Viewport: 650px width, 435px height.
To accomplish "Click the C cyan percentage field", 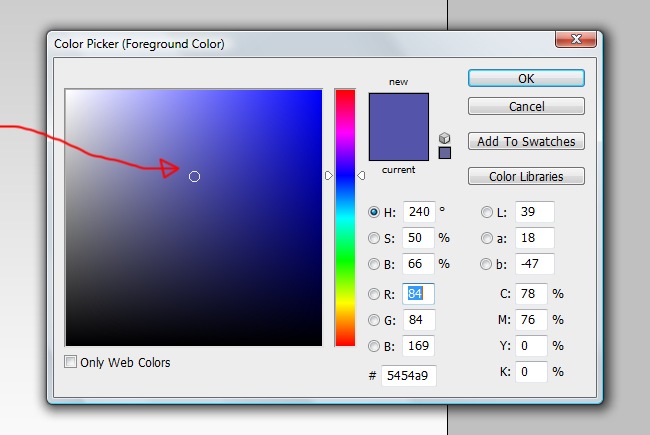I will (532, 294).
